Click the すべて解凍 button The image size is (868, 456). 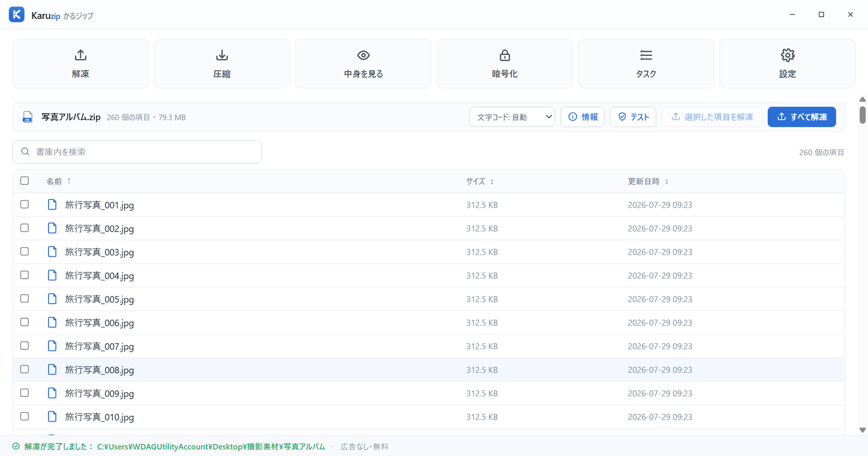point(802,117)
